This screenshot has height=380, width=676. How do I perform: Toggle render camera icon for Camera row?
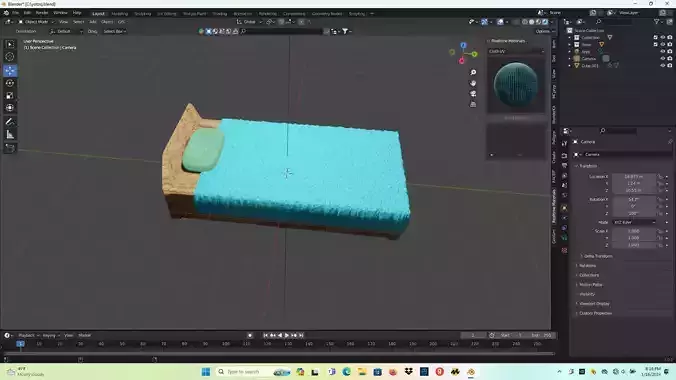click(x=670, y=58)
